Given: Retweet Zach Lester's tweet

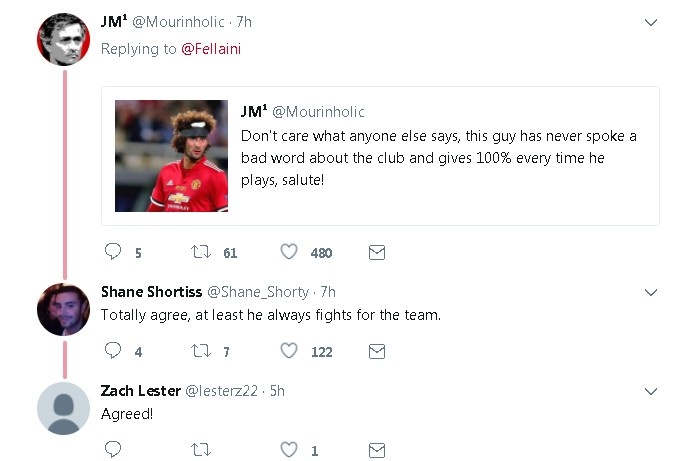Looking at the screenshot, I should (x=200, y=450).
